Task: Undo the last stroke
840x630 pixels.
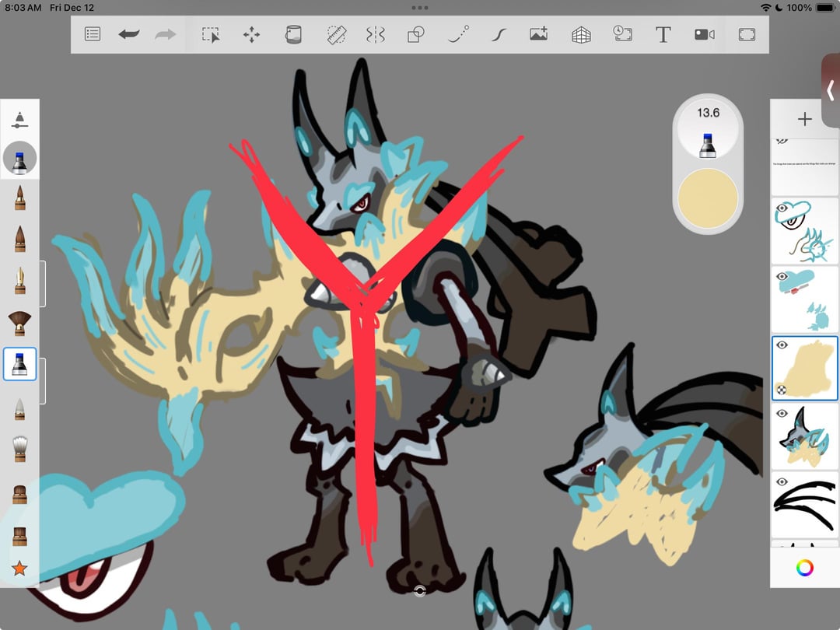Action: 129,34
